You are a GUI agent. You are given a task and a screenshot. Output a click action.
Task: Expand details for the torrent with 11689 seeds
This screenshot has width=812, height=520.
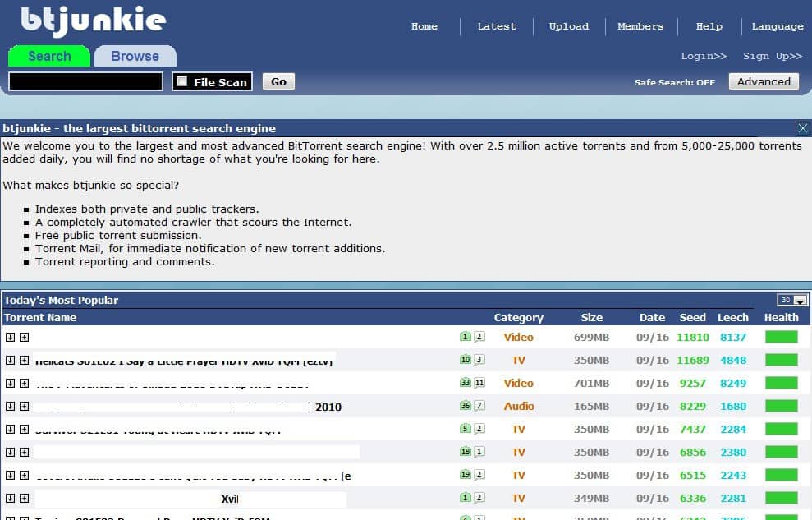click(25, 360)
